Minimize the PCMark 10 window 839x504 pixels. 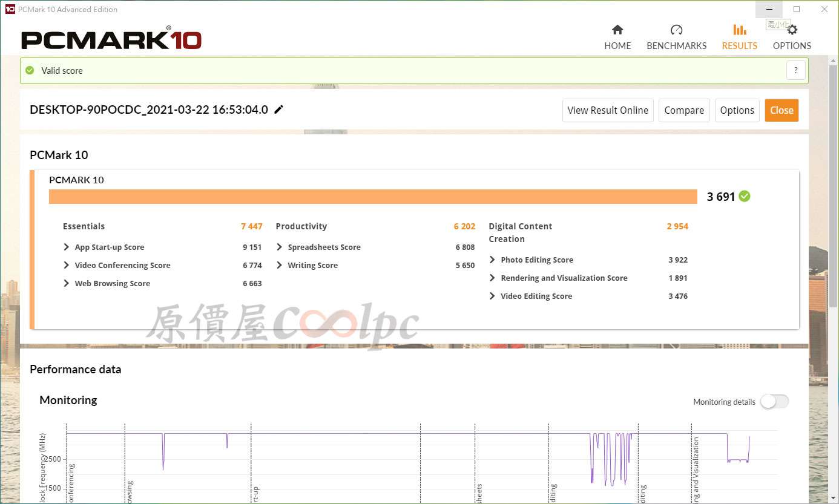click(x=769, y=9)
